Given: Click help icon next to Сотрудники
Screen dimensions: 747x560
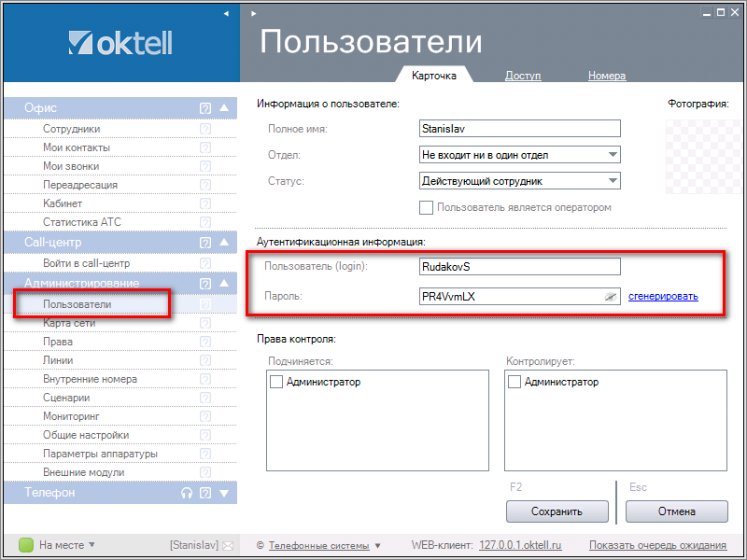Looking at the screenshot, I should (x=205, y=129).
